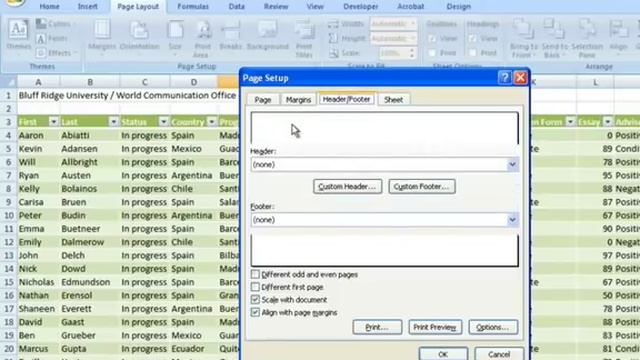Open the Selection Pane icon
This screenshot has height=360, width=640.
point(587,30)
